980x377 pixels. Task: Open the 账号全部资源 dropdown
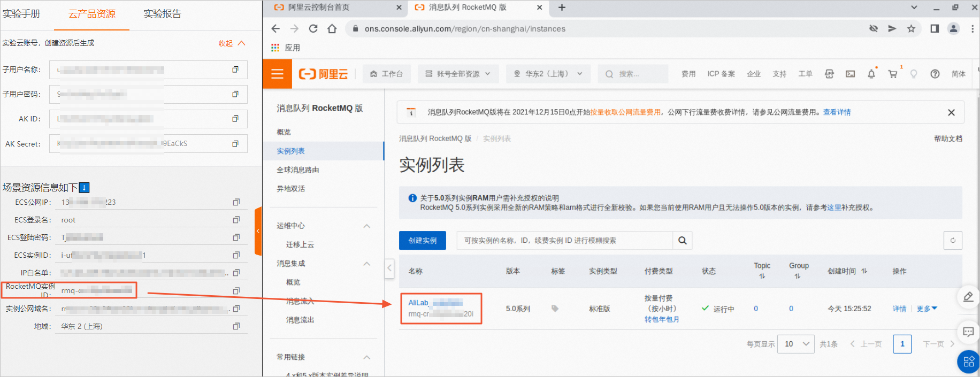coord(458,74)
